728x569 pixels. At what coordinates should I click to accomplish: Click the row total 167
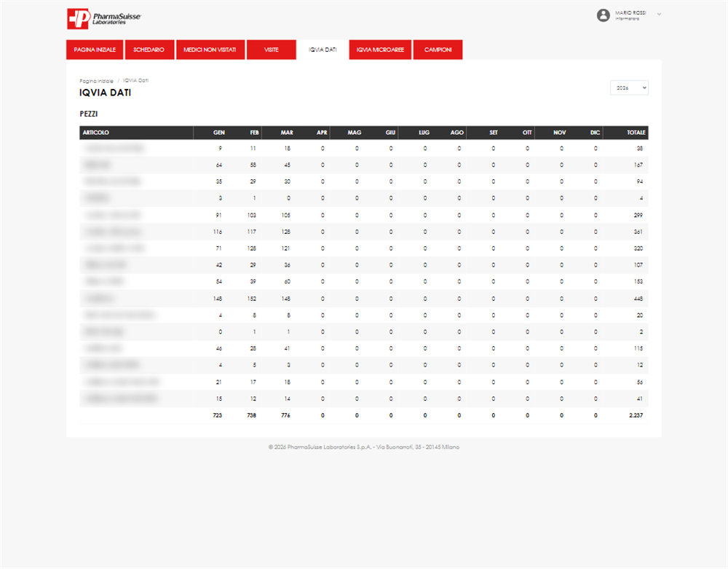[638, 165]
